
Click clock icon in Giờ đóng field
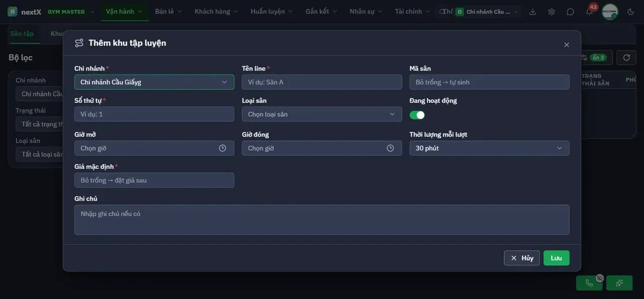click(390, 148)
